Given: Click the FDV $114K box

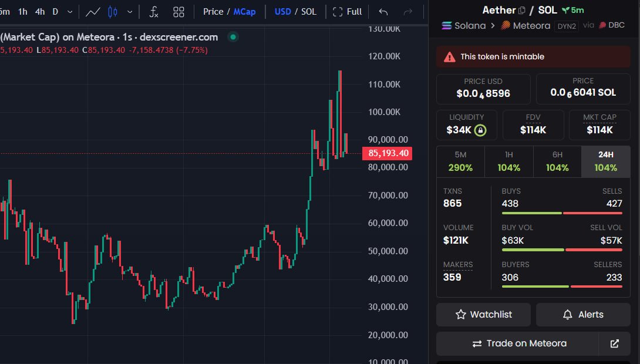Looking at the screenshot, I should pos(533,125).
